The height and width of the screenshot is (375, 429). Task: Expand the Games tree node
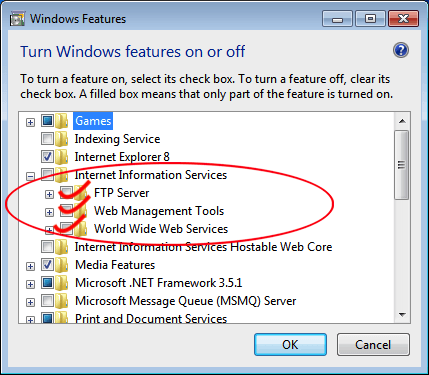click(30, 122)
